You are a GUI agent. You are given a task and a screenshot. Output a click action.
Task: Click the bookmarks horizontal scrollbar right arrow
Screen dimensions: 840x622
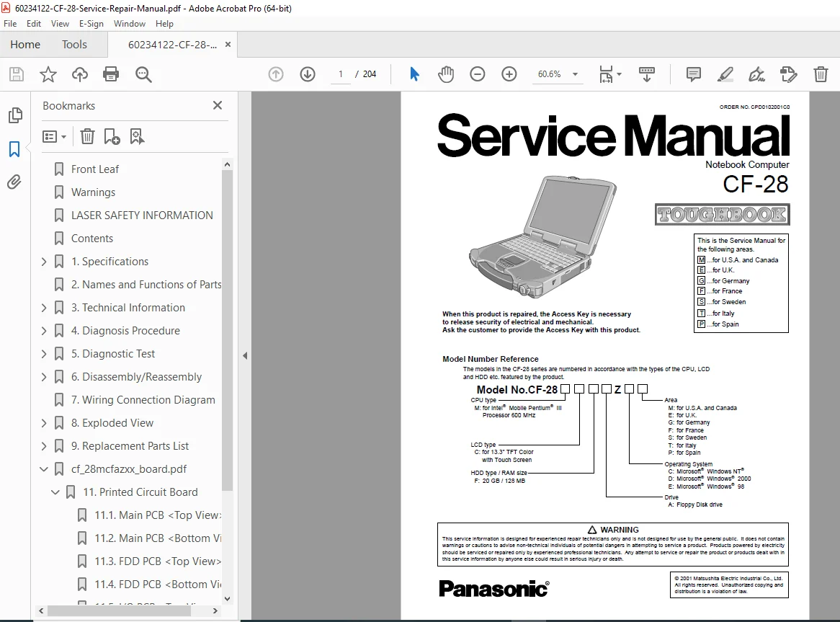click(x=215, y=610)
